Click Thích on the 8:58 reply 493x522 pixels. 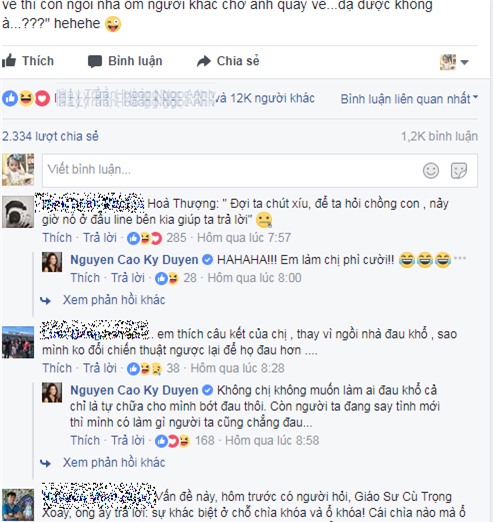click(85, 440)
